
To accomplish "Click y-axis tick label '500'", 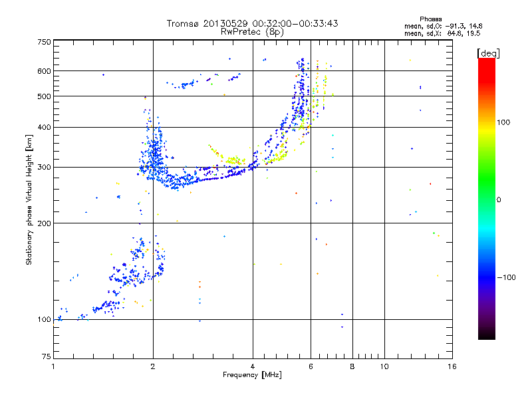I will (x=44, y=96).
